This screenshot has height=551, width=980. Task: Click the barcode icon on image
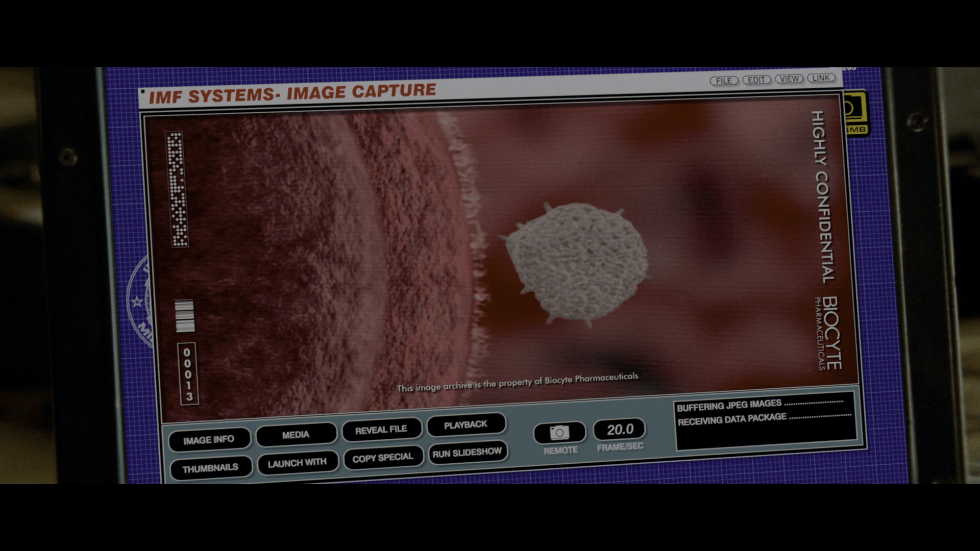[185, 316]
